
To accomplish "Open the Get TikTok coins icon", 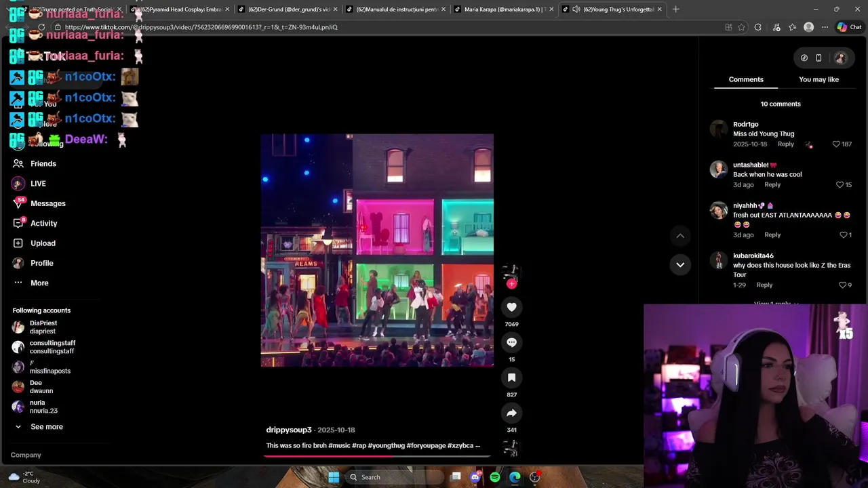I will click(x=804, y=58).
